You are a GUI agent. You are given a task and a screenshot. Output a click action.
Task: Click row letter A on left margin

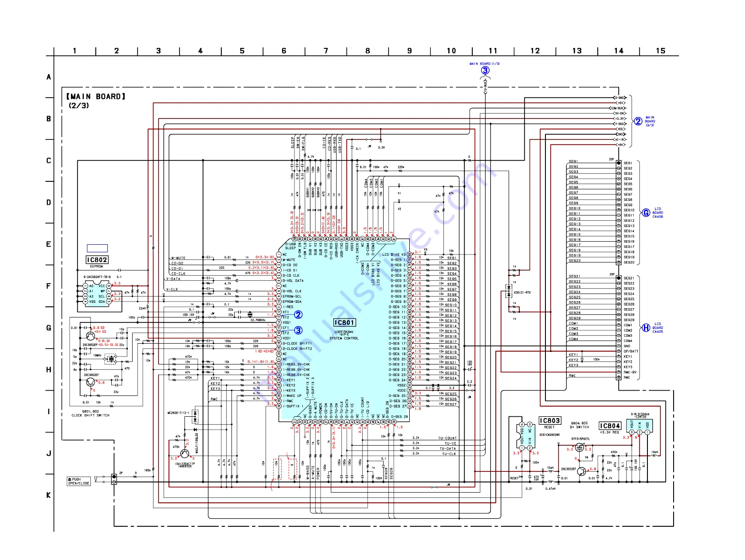[49, 77]
